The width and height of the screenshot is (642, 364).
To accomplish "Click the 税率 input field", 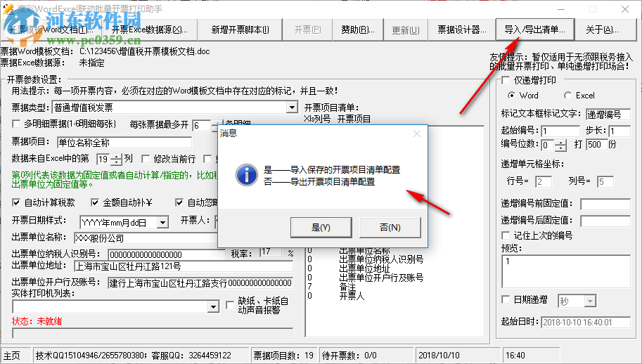I will 271,252.
